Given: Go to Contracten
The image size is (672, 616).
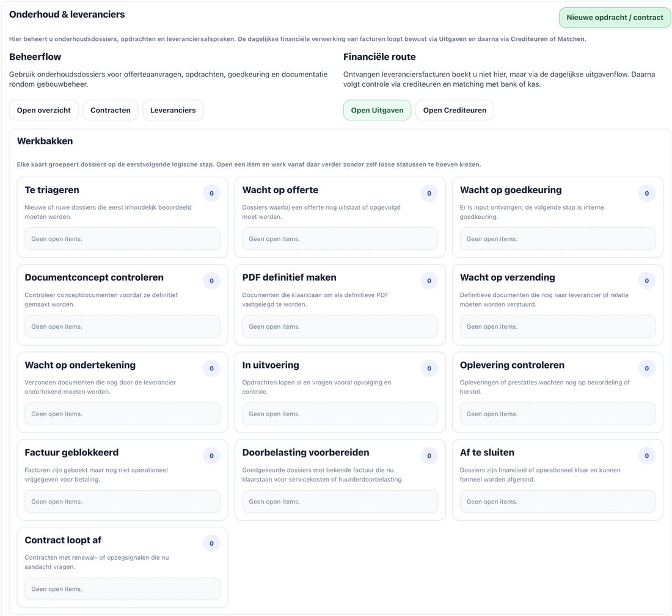Looking at the screenshot, I should 110,110.
